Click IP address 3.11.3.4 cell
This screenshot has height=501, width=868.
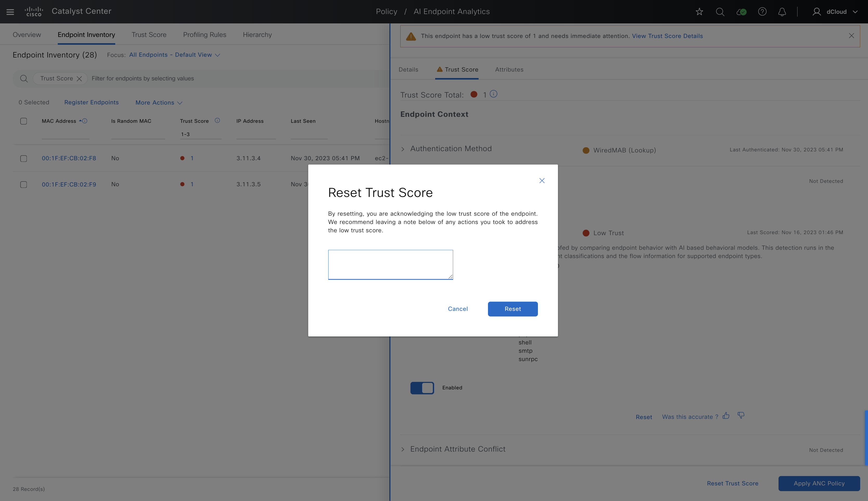248,158
